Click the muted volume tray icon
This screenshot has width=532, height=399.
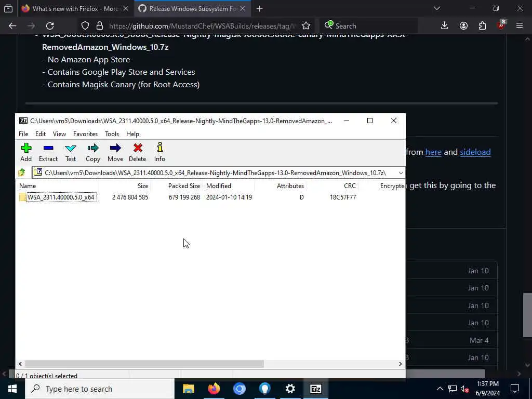tap(464, 389)
